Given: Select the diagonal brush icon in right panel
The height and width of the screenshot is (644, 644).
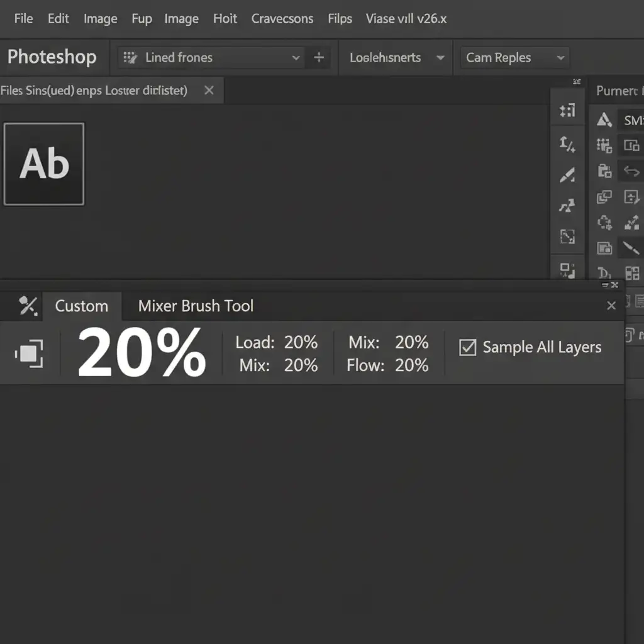Looking at the screenshot, I should pyautogui.click(x=631, y=248).
